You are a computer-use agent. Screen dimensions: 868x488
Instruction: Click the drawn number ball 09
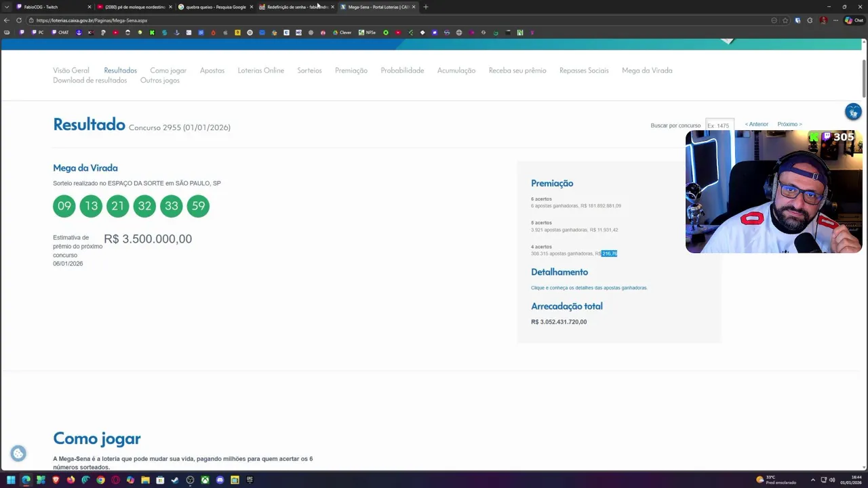(64, 206)
